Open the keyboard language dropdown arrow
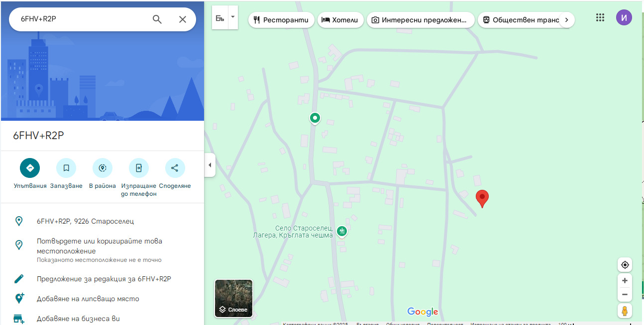This screenshot has width=644, height=325. [232, 17]
